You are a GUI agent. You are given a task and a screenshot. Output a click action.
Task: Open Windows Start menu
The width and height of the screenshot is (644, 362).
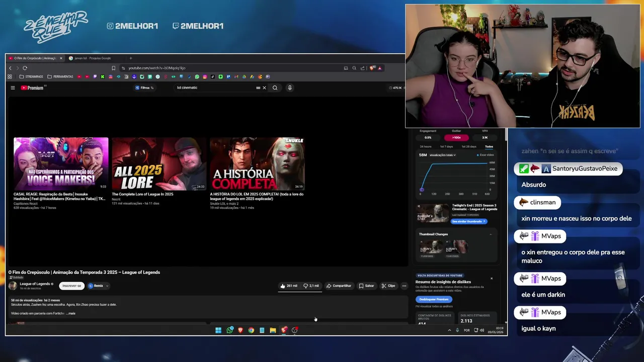pyautogui.click(x=218, y=330)
